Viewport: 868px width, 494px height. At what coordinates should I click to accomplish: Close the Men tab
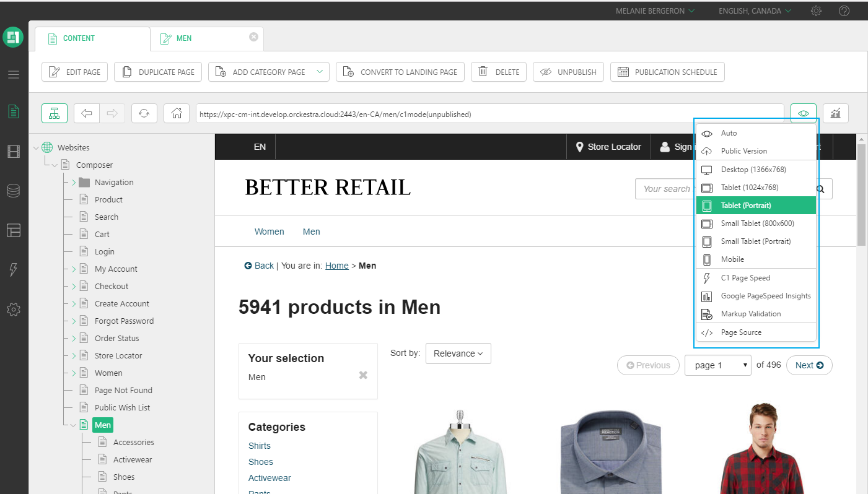click(253, 37)
